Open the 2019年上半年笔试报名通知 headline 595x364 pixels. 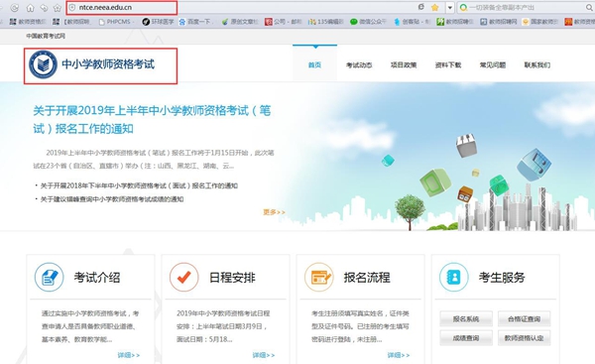click(152, 120)
